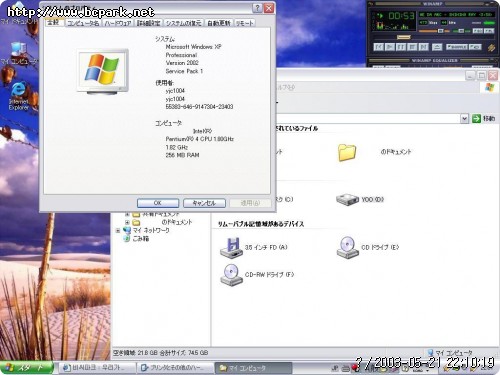Click Windows flag logo in Explorer window

click(489, 87)
